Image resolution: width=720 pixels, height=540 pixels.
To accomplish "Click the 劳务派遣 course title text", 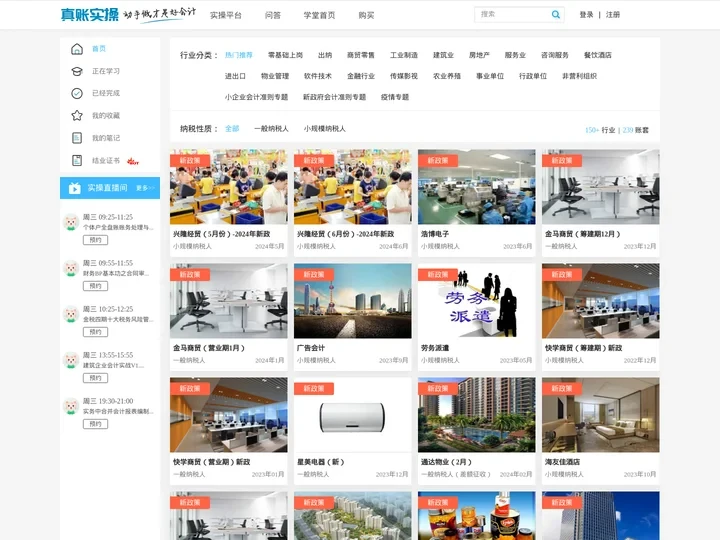I will click(435, 348).
